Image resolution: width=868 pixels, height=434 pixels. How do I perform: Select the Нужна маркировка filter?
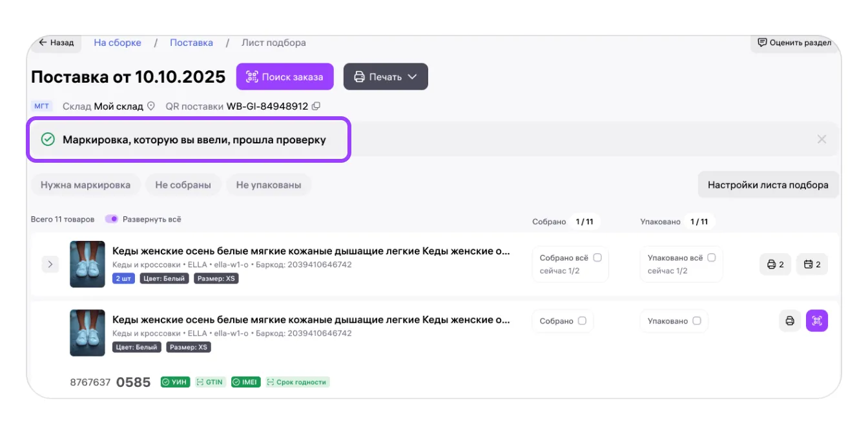85,185
